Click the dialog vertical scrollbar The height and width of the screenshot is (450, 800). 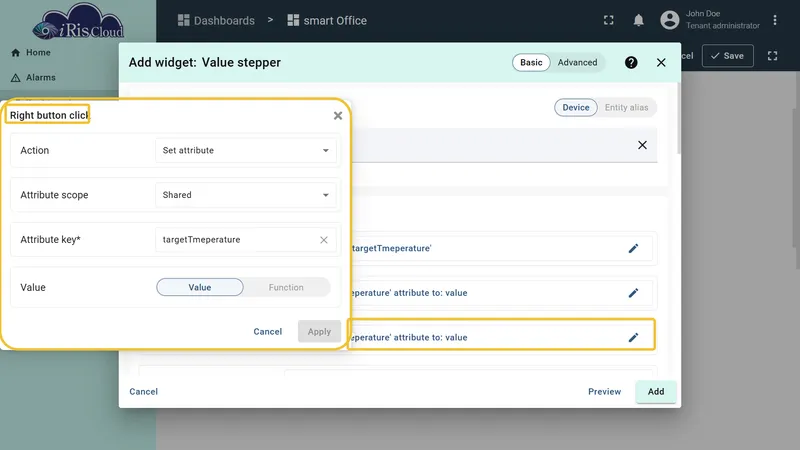coord(679,118)
